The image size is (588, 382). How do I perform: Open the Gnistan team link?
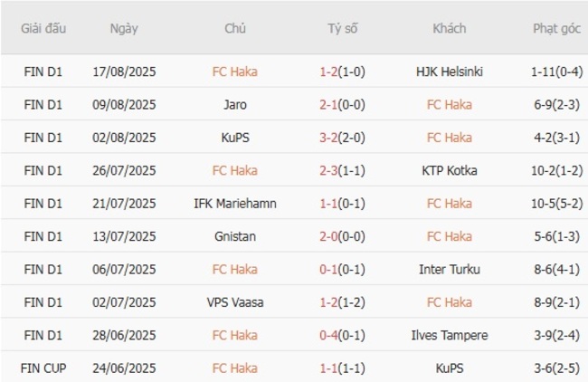pos(235,236)
